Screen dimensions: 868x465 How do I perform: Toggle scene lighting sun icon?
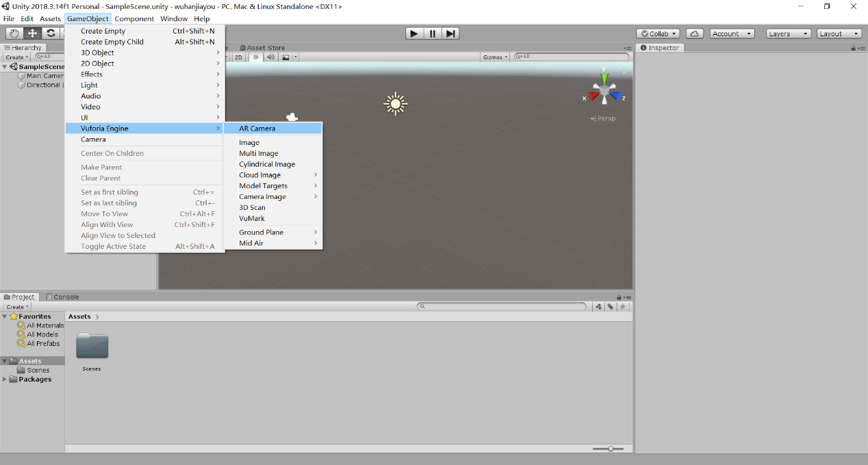(x=256, y=57)
